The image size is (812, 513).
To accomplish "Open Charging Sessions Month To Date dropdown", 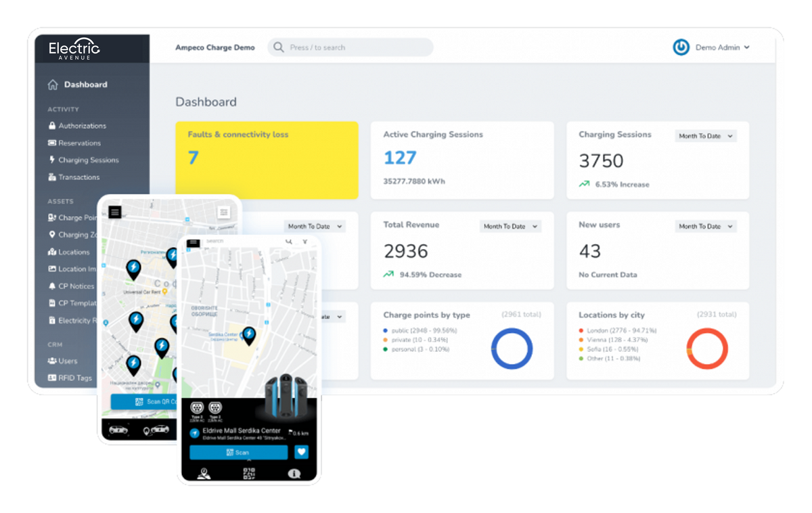I will click(706, 136).
